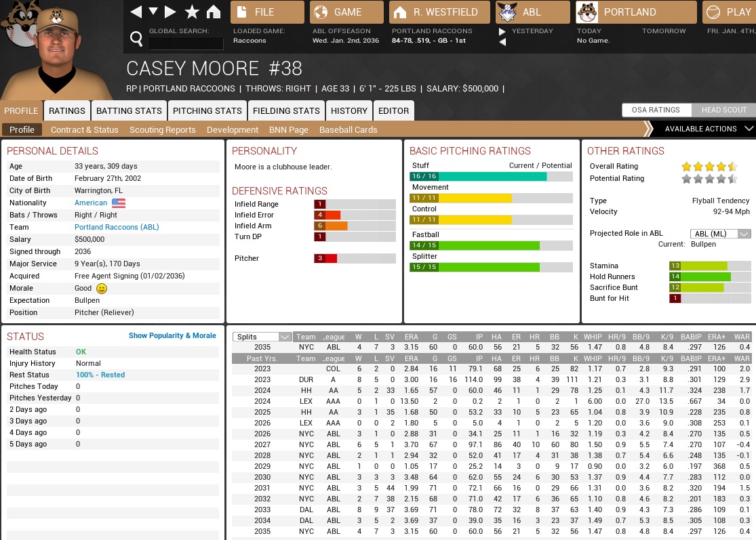Click the back navigation arrow
The height and width of the screenshot is (540, 756).
click(x=136, y=12)
